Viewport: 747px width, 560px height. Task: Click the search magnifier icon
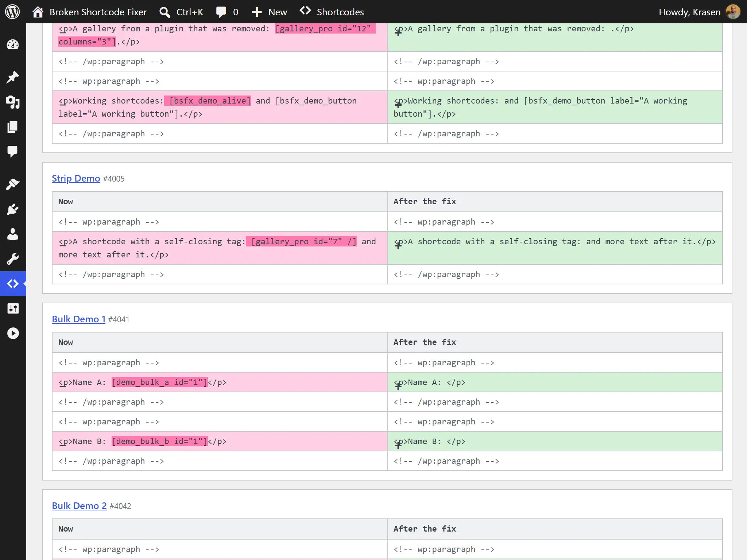(165, 12)
